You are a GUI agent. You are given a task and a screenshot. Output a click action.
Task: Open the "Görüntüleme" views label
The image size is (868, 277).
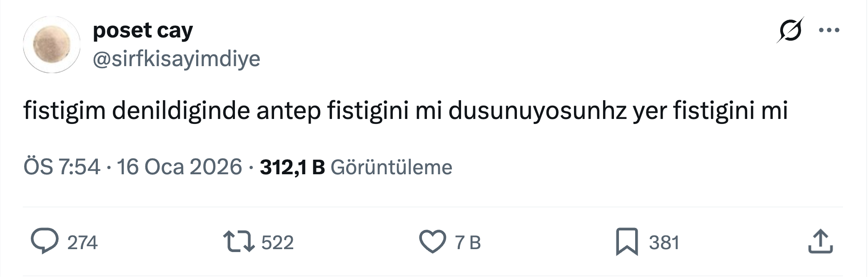(391, 167)
